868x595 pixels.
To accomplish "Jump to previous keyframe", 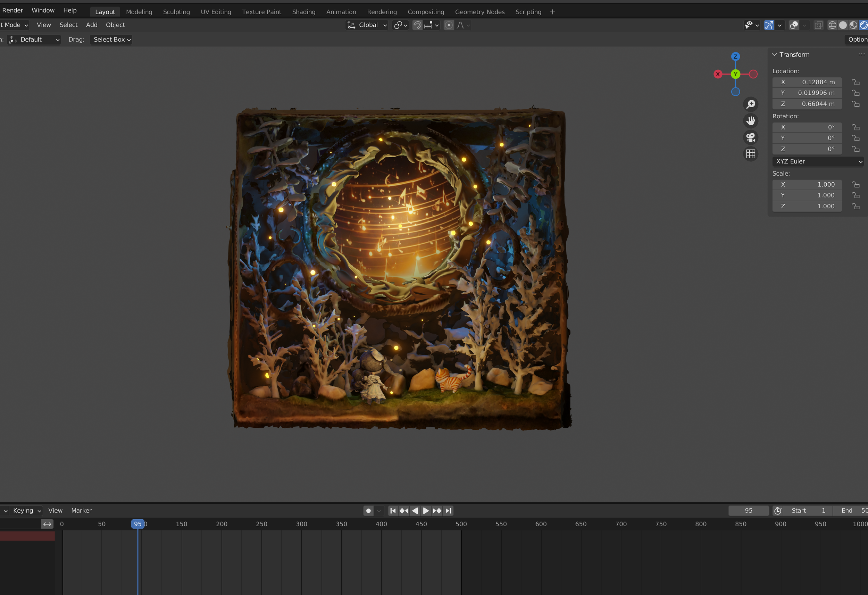I will tap(404, 511).
